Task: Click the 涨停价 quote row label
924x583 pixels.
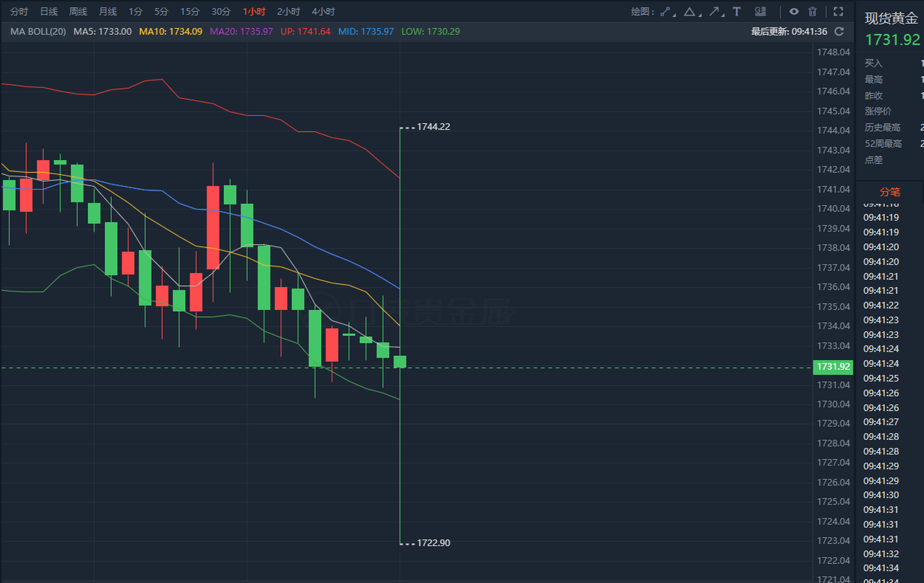Action: [x=878, y=112]
